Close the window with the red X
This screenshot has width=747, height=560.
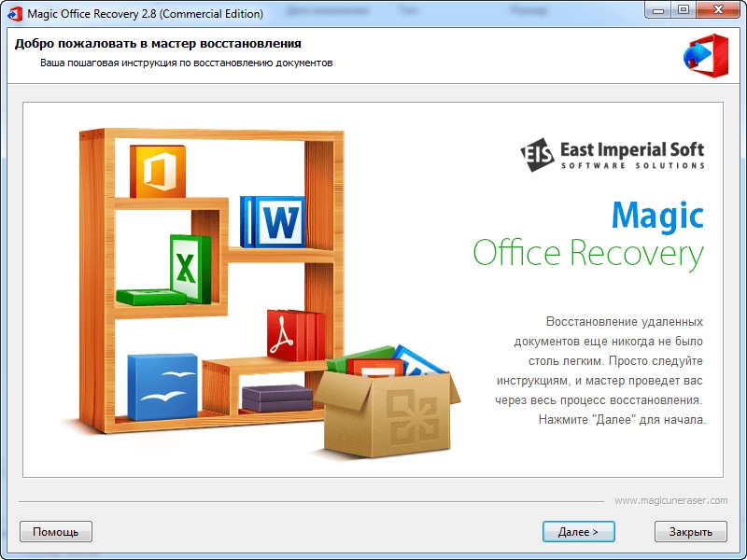pyautogui.click(x=719, y=10)
